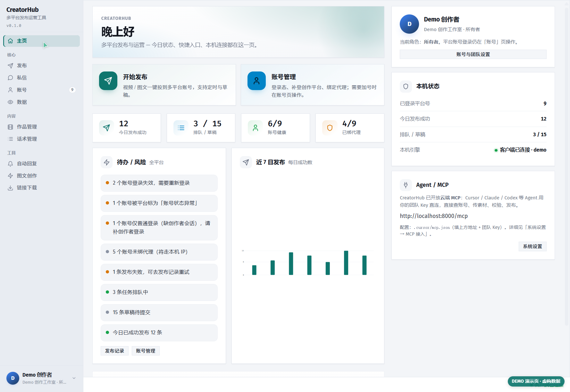Click the v0.1.0 version label
This screenshot has height=392, width=570.
[14, 26]
